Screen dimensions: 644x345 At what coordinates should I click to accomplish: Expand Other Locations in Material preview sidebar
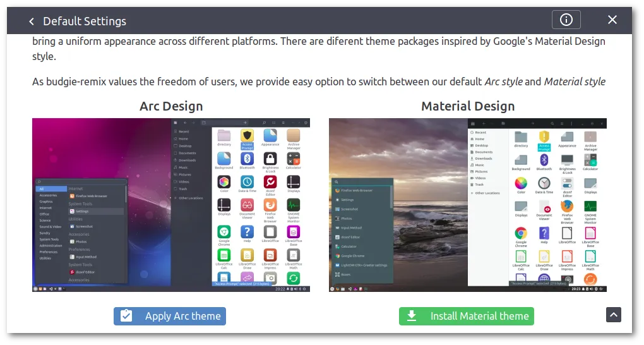(x=487, y=193)
